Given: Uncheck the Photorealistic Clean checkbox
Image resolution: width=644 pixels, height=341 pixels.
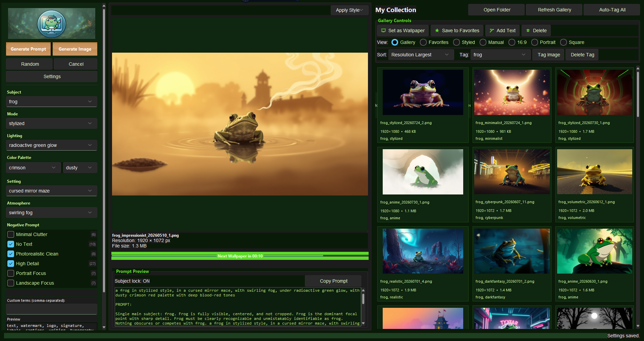Looking at the screenshot, I should [11, 254].
